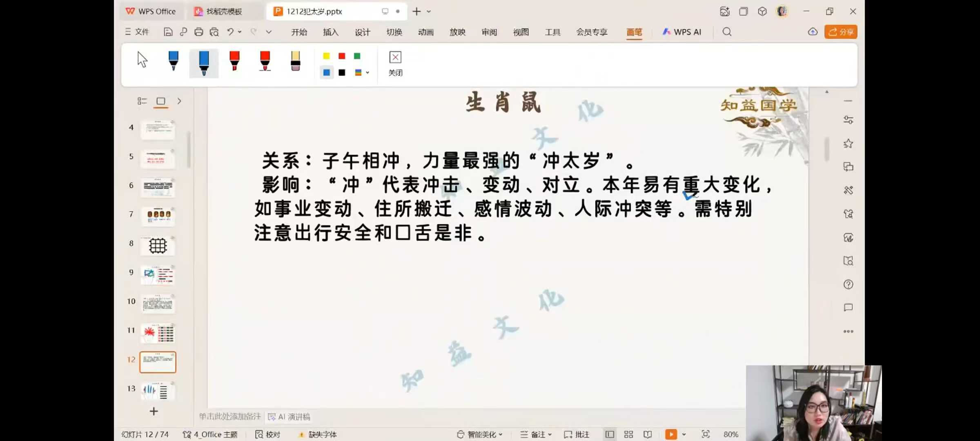Switch to the 审阅 tab
980x441 pixels.
pyautogui.click(x=489, y=32)
